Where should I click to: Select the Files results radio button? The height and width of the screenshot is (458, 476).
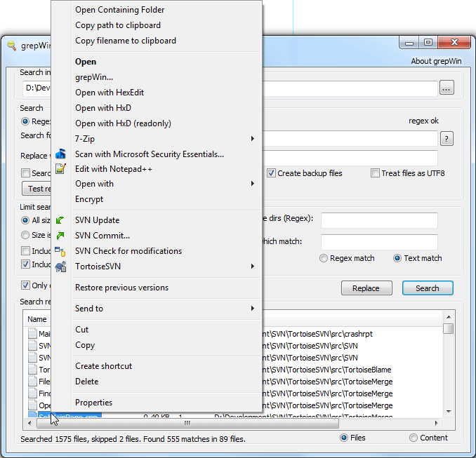[343, 438]
